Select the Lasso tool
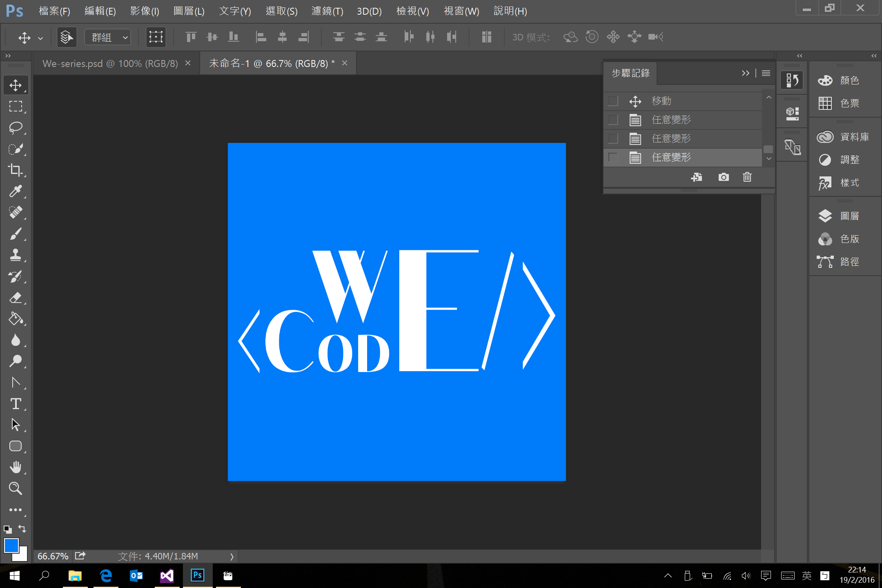This screenshot has width=882, height=588. point(16,128)
